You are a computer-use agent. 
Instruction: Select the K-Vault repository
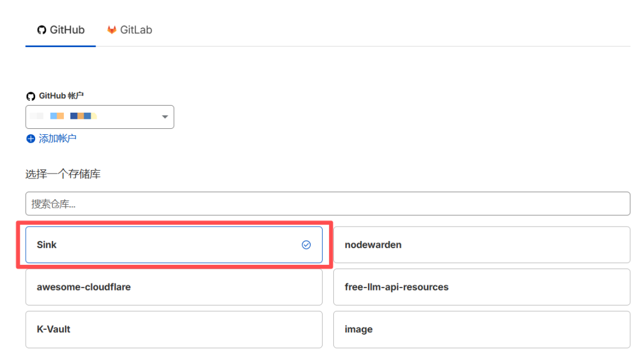coord(174,329)
